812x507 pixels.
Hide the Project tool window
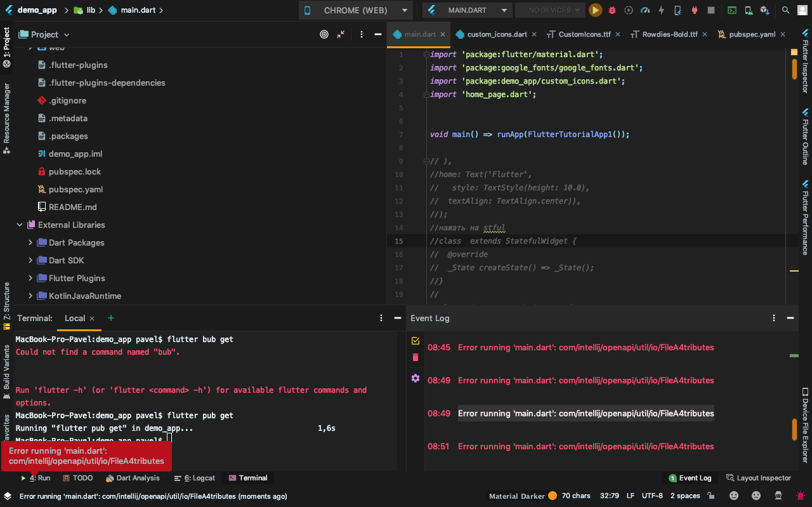tap(379, 34)
